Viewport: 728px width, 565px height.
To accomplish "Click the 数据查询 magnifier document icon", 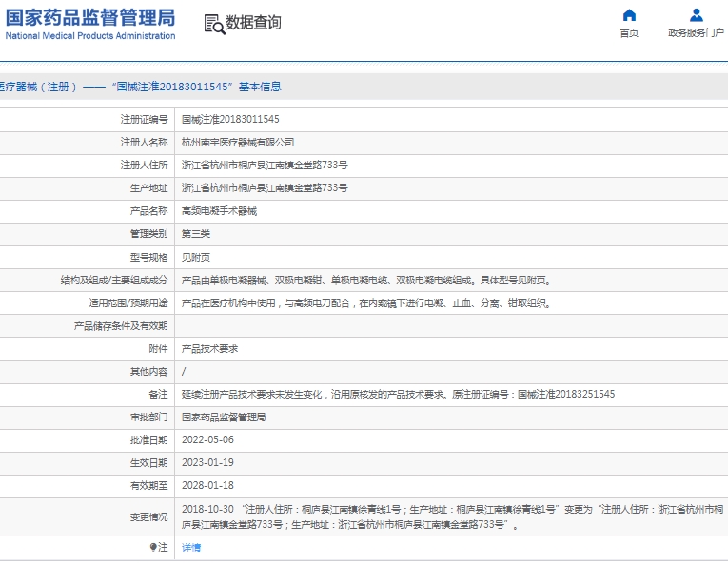I will (x=214, y=24).
